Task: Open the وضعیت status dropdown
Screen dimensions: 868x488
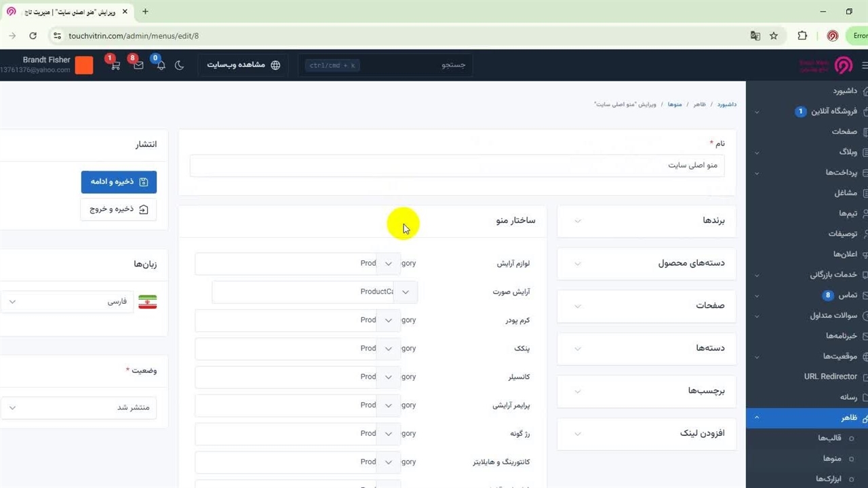Action: [78, 408]
